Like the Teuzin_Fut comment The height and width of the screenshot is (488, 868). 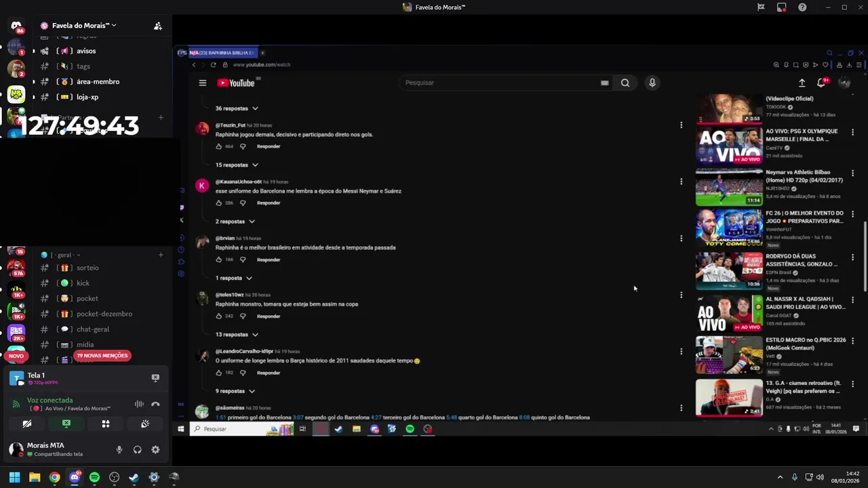pyautogui.click(x=219, y=146)
